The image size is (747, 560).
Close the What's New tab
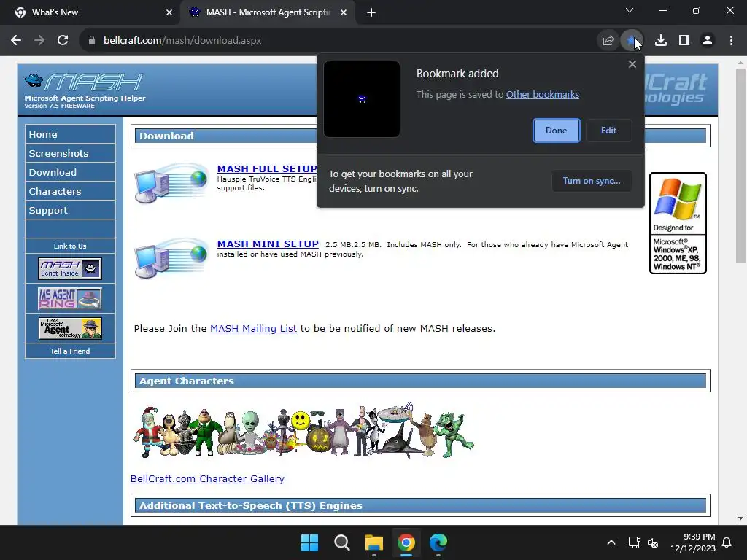click(x=169, y=12)
